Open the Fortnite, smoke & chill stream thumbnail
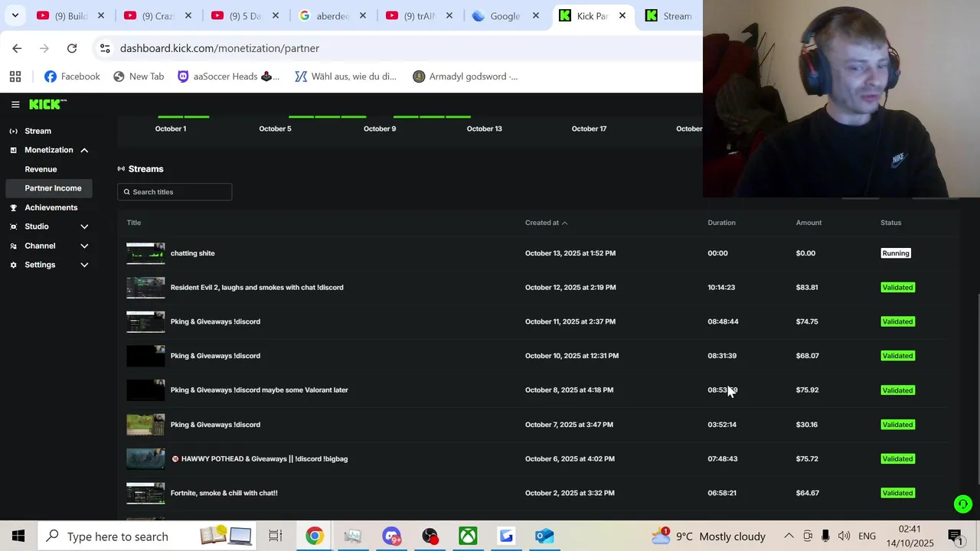980x551 pixels. click(145, 493)
